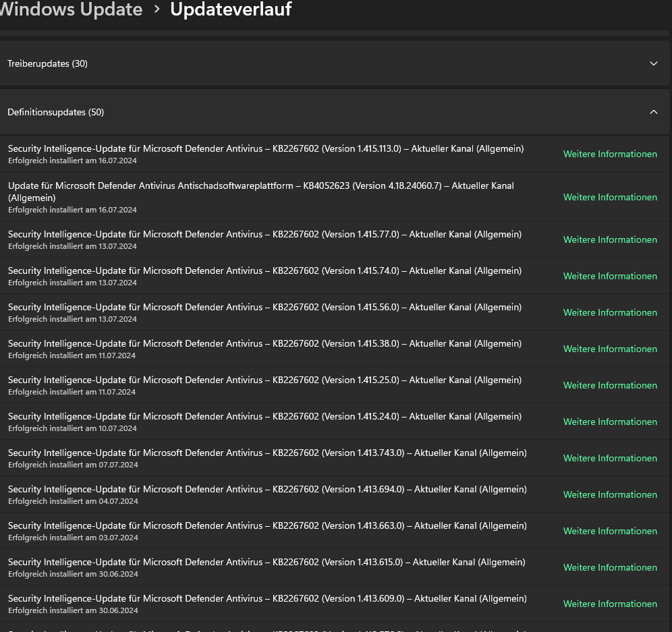Click the downward chevron next to Treiberupdates
The width and height of the screenshot is (672, 632).
tap(653, 63)
